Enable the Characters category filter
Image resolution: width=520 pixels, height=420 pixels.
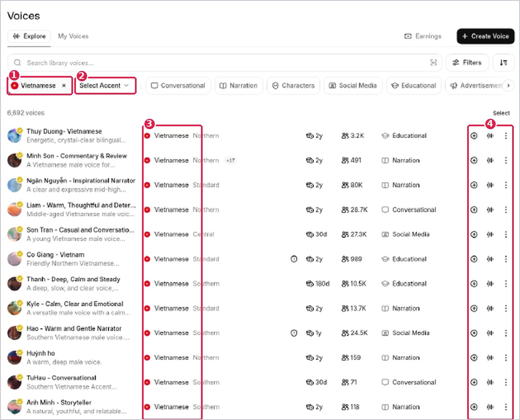pyautogui.click(x=293, y=86)
